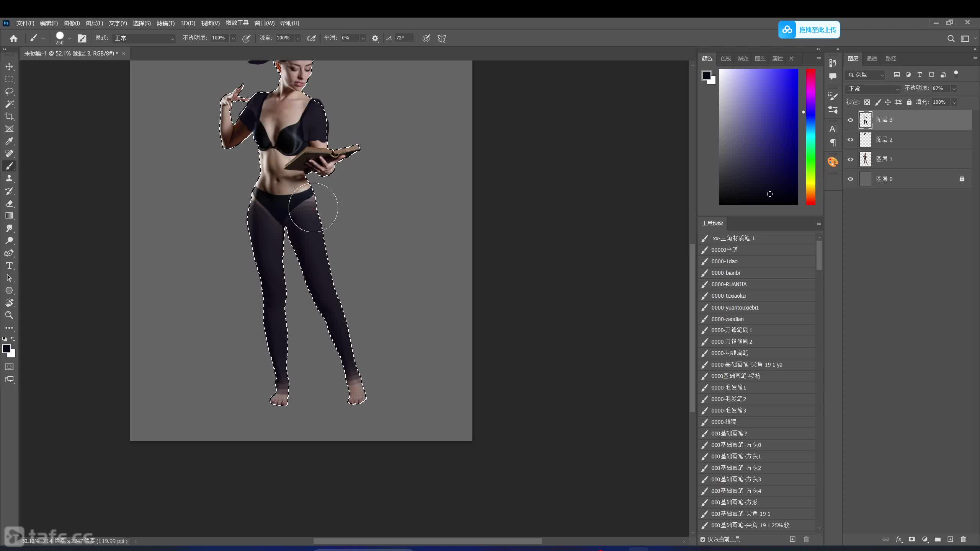Select the Magic Wand tool
This screenshot has width=980, height=551.
coord(9,104)
